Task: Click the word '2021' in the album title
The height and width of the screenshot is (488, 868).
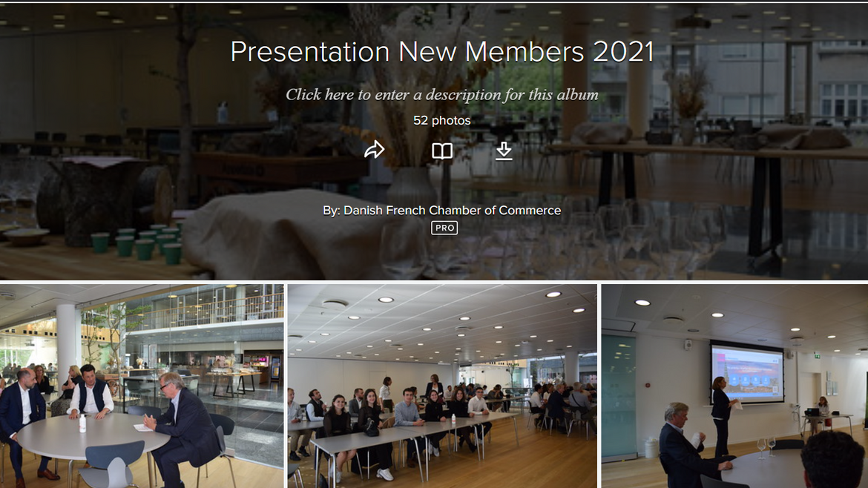Action: coord(622,51)
